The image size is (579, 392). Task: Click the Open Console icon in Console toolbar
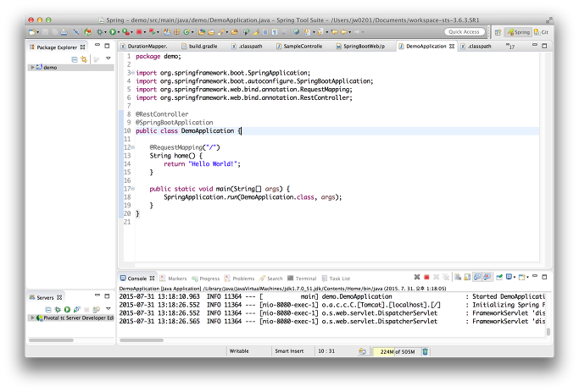coord(521,277)
